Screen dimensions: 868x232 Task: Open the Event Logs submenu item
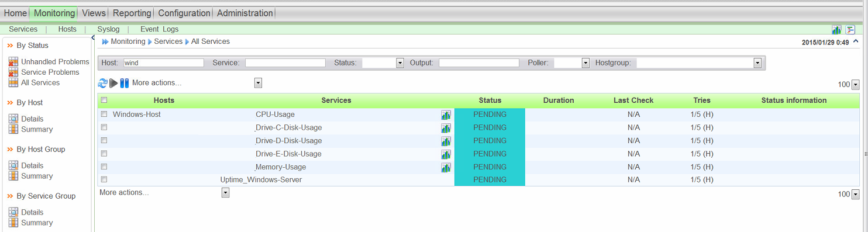[x=159, y=29]
